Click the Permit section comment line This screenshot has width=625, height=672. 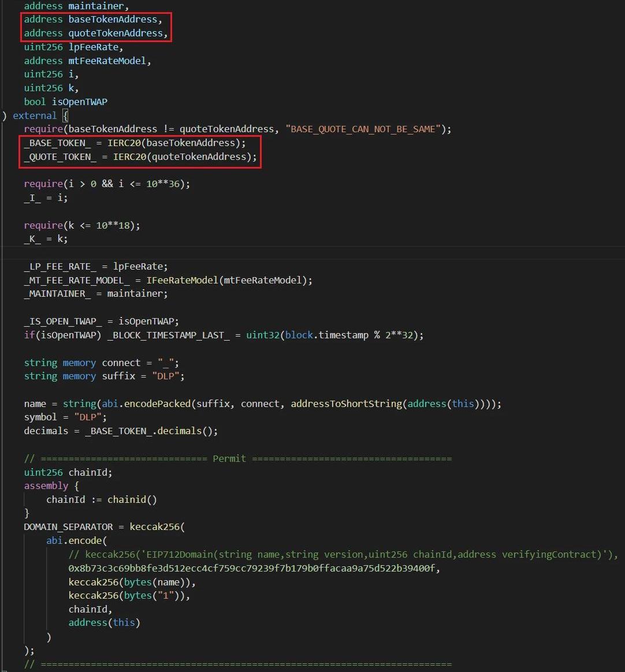point(237,459)
